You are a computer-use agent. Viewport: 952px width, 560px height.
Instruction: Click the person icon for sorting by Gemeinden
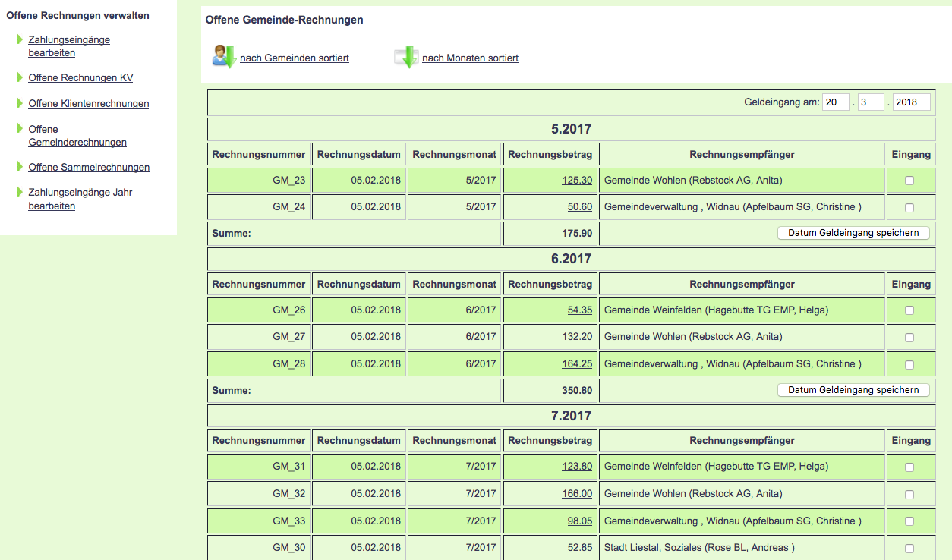click(223, 57)
